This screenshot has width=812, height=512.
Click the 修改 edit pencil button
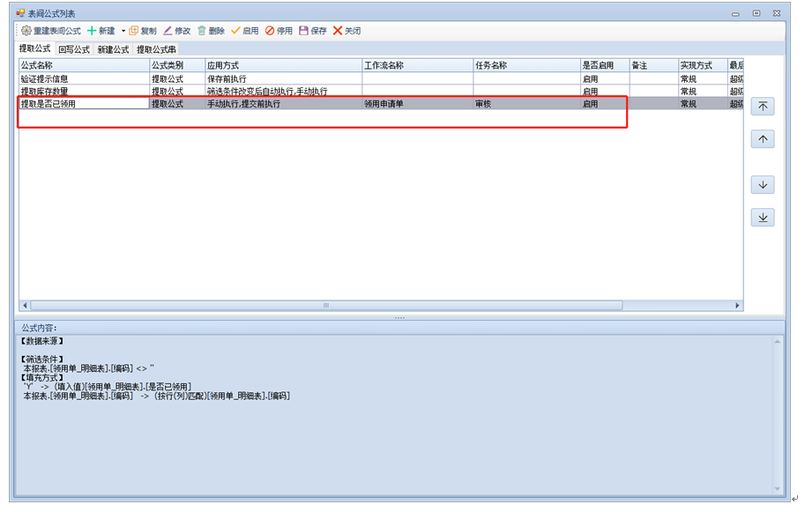click(x=176, y=31)
